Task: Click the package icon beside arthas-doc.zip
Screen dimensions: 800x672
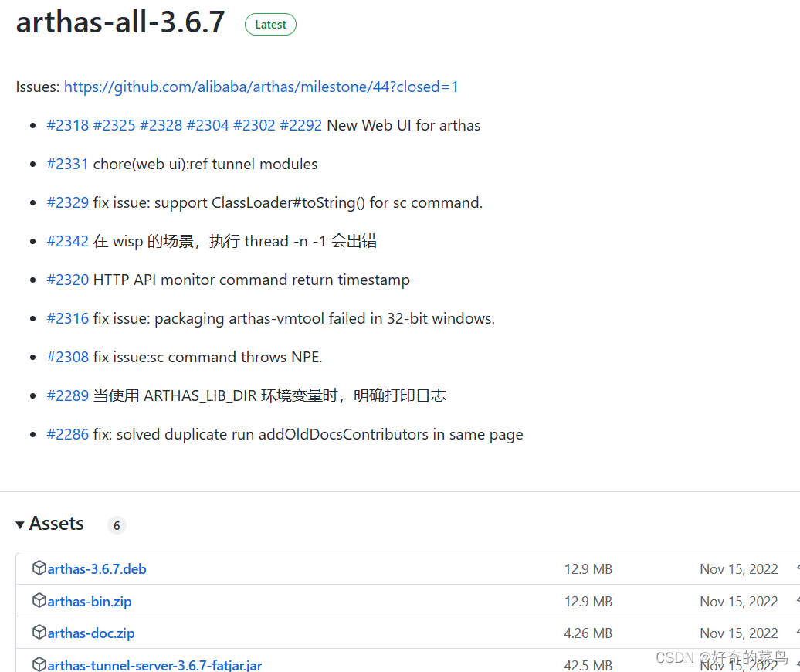Action: (x=39, y=632)
